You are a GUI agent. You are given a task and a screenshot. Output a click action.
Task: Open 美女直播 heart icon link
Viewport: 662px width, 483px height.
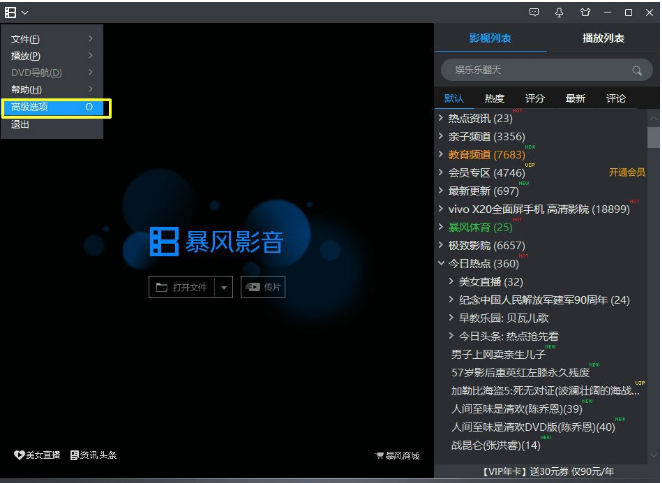coord(37,455)
